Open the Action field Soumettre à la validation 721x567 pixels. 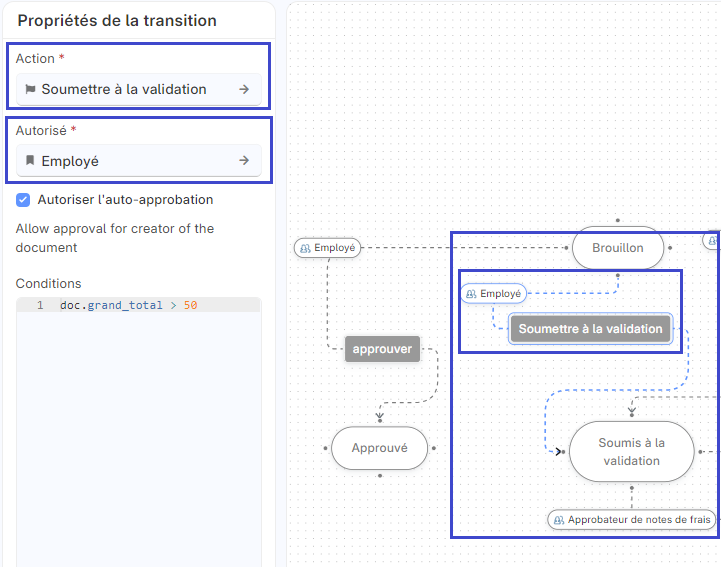(x=139, y=89)
